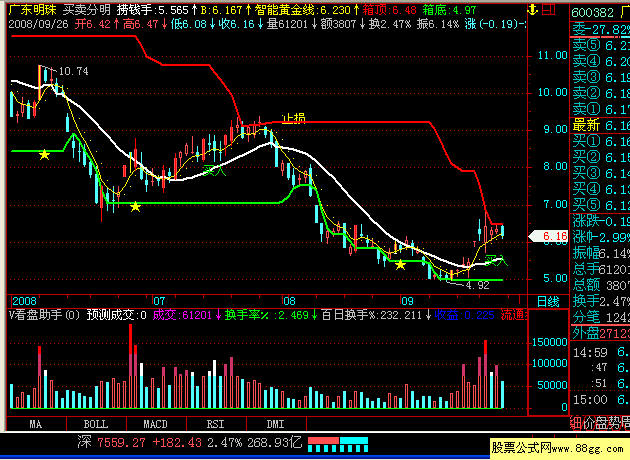Switch to the RSI indicator tab
630x460 pixels.
click(216, 424)
